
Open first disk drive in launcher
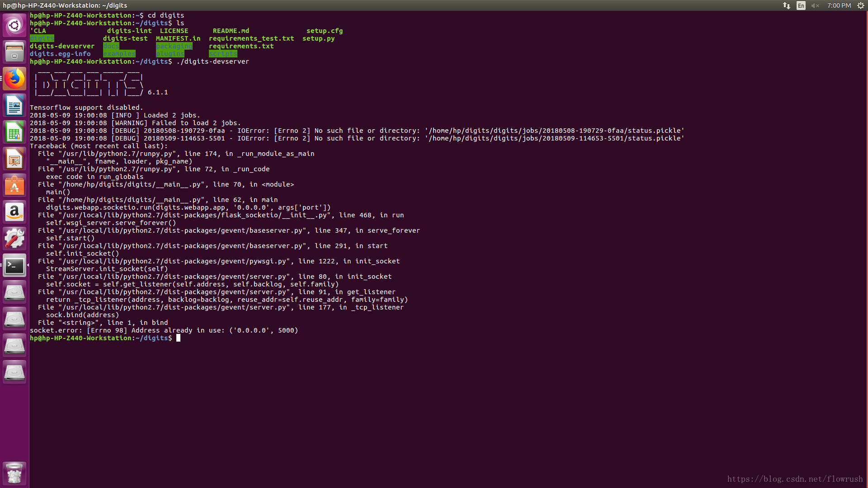[14, 292]
